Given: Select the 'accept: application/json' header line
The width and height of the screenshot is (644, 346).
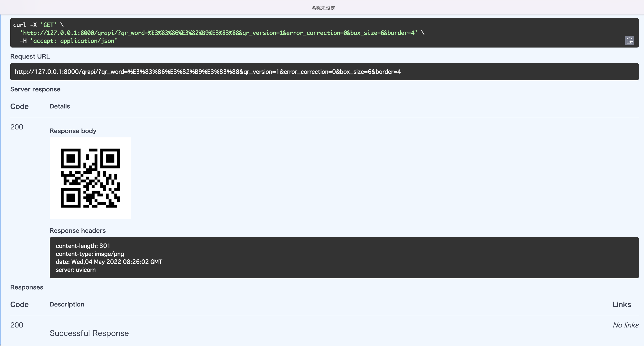Looking at the screenshot, I should (x=69, y=41).
